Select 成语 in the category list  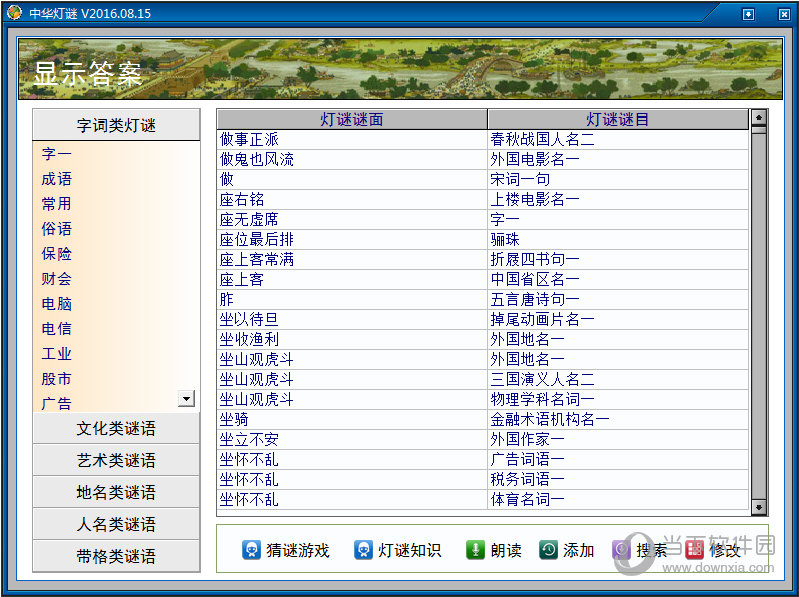coord(56,179)
